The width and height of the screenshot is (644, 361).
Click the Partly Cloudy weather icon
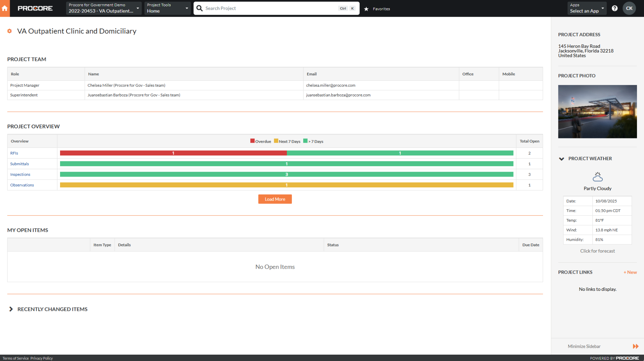[597, 176]
